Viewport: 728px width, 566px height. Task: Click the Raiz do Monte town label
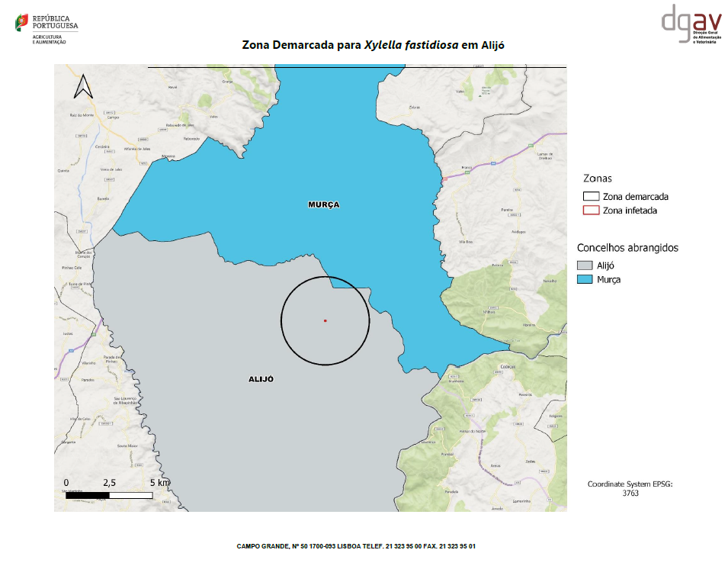[x=81, y=114]
